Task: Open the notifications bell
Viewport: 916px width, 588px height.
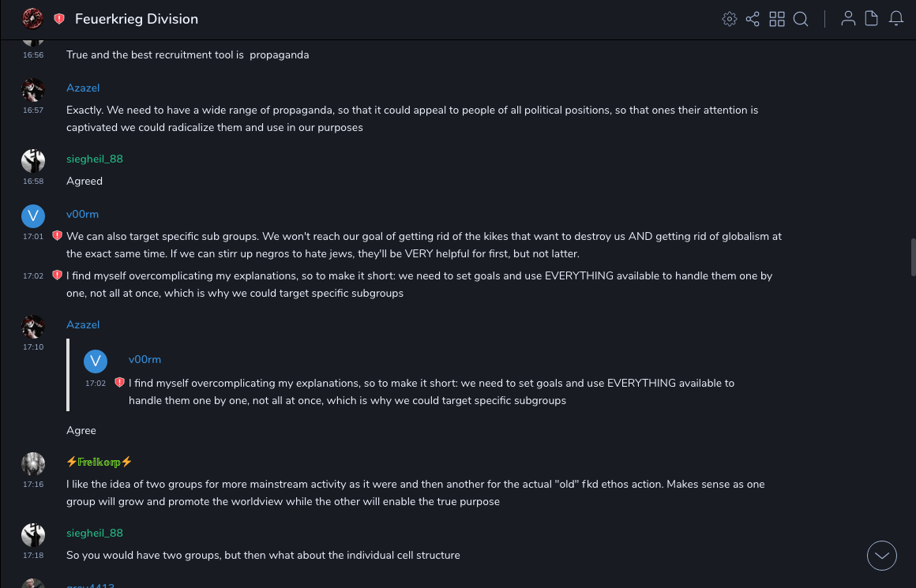Action: [x=896, y=19]
